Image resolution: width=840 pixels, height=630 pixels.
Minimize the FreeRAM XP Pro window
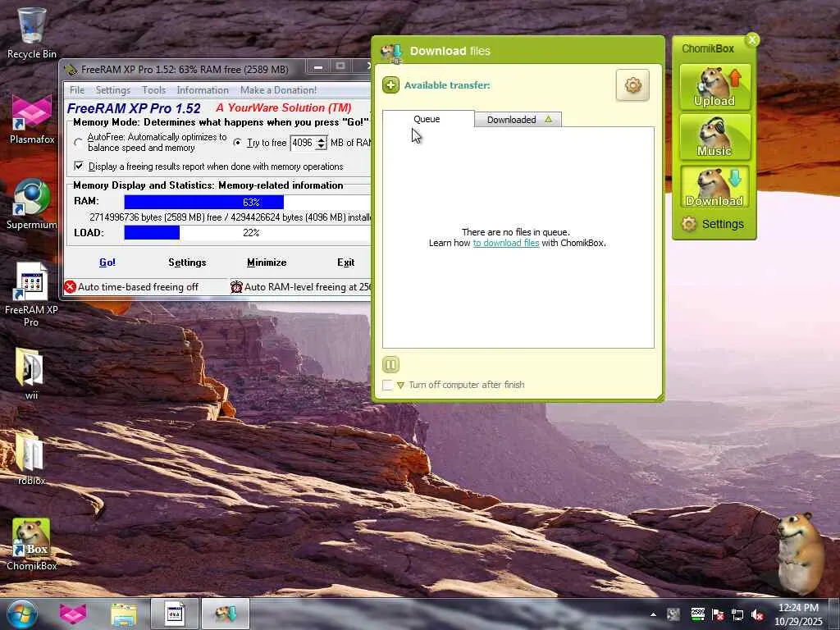(x=319, y=67)
